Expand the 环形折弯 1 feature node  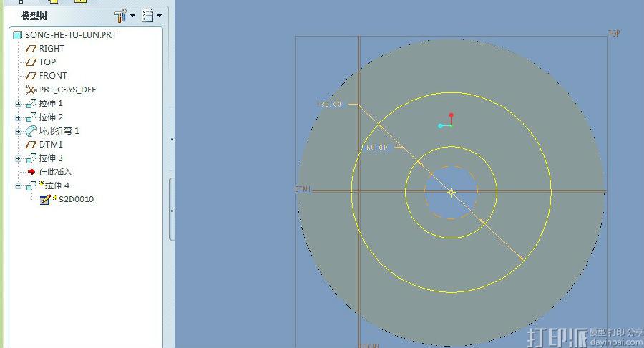19,131
